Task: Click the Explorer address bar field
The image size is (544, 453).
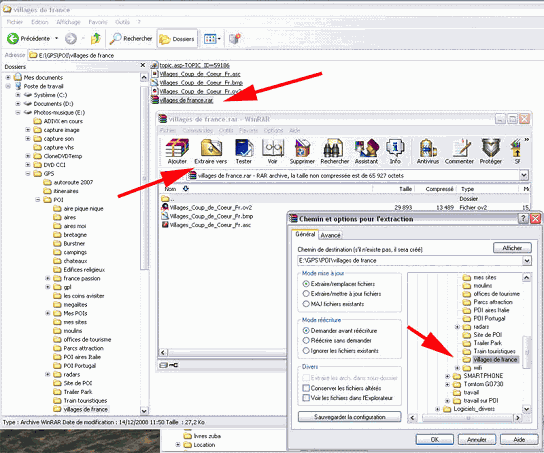Action: coord(284,55)
